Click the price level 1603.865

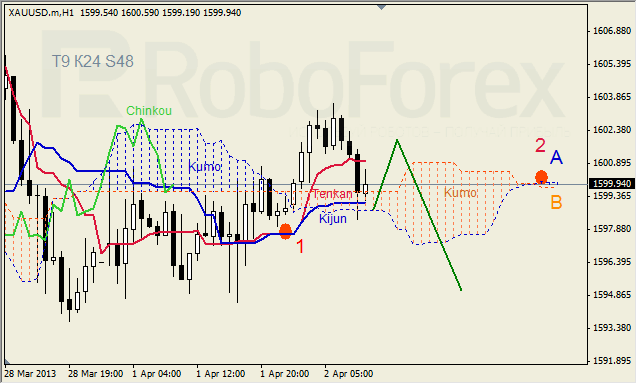coord(612,97)
